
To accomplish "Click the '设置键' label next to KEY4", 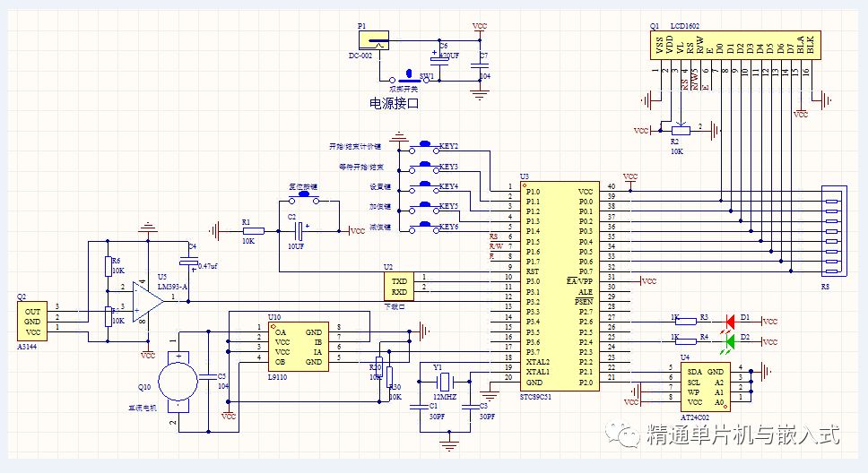I will click(x=380, y=187).
